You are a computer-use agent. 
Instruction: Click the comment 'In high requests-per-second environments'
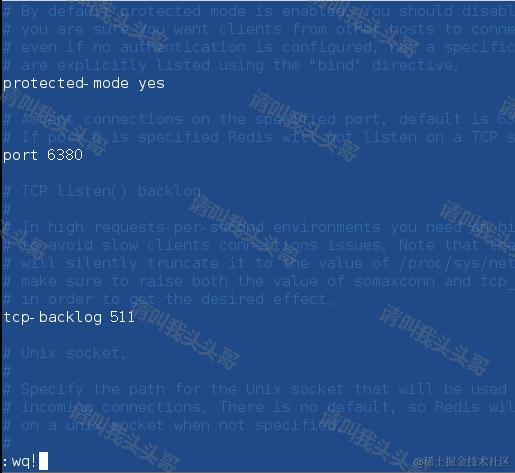click(x=259, y=227)
